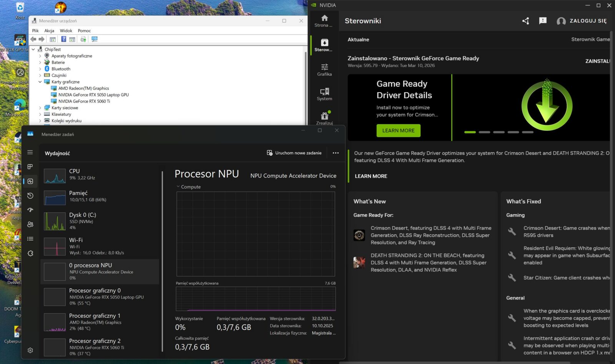Image resolution: width=615 pixels, height=364 pixels.
Task: Open Task Manager app history page
Action: (x=30, y=196)
